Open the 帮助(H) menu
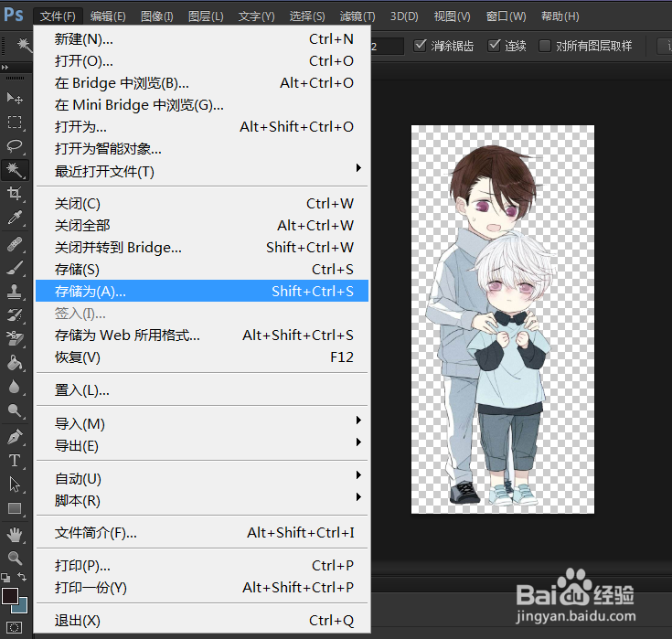This screenshot has width=672, height=639. (x=560, y=16)
